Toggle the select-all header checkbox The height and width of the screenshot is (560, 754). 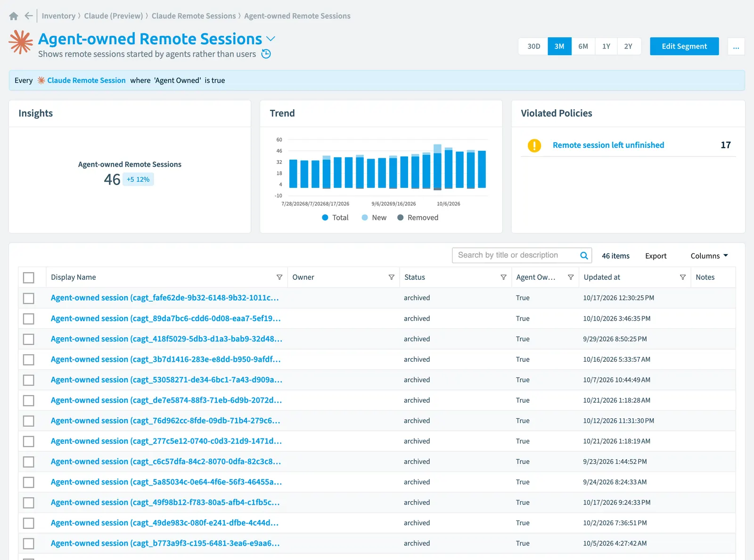pos(29,277)
